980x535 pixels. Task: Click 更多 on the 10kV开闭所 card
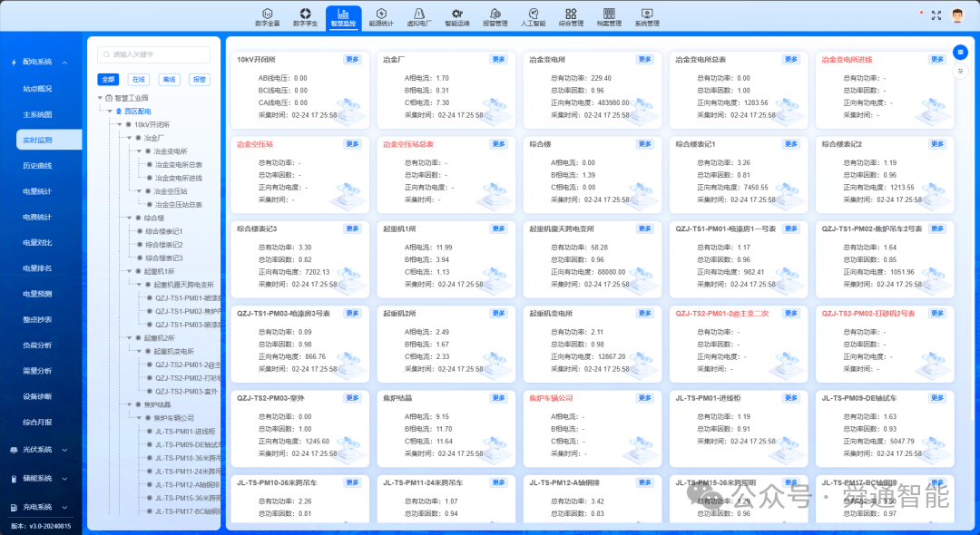click(x=353, y=60)
